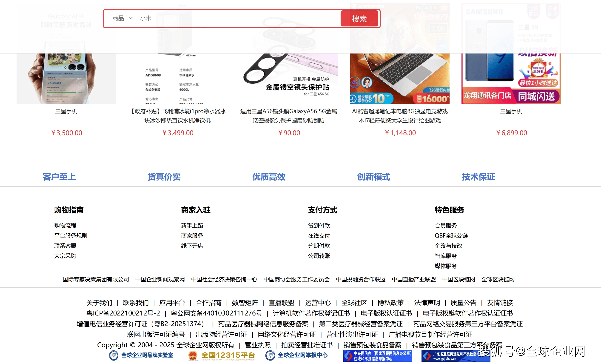The height and width of the screenshot is (364, 601).
Task: Open the 购物流程 footer link
Action: [x=65, y=225]
